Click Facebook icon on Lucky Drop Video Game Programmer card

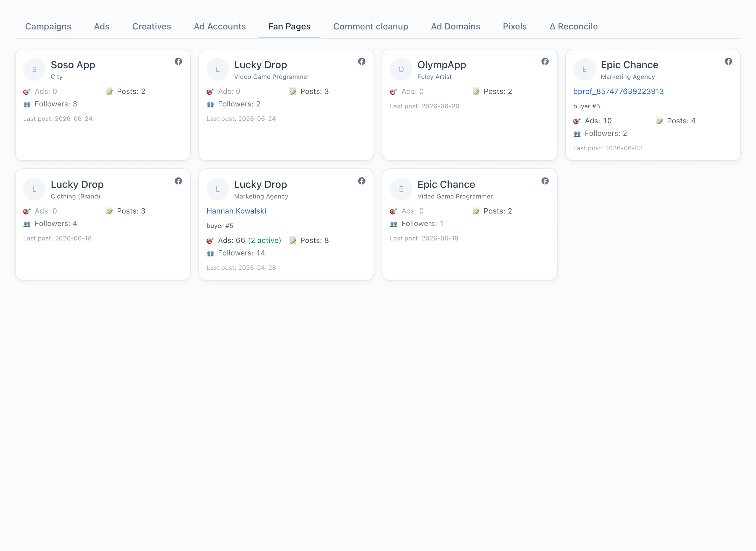(362, 61)
